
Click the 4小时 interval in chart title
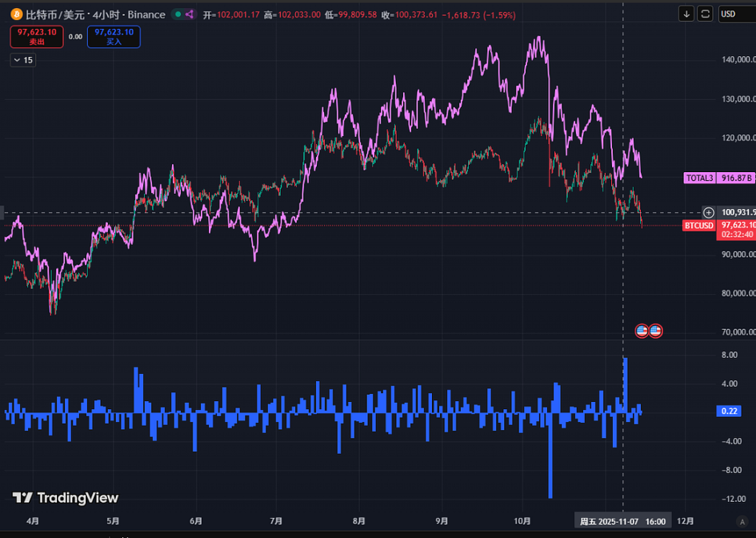pos(106,14)
